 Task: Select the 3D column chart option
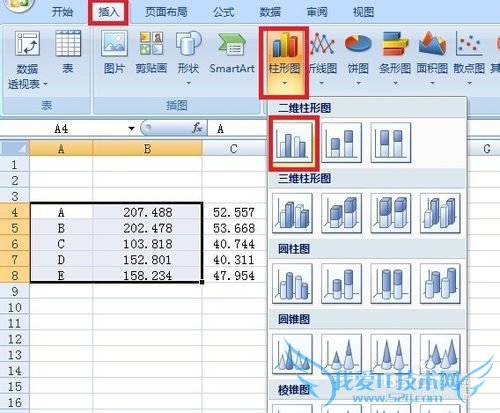(440, 213)
